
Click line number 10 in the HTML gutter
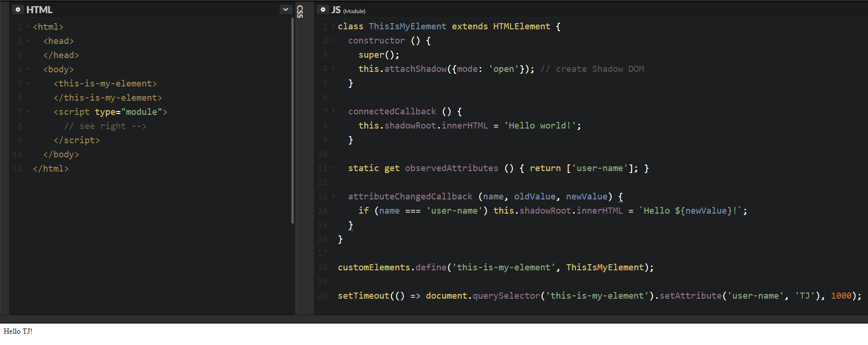coord(17,155)
